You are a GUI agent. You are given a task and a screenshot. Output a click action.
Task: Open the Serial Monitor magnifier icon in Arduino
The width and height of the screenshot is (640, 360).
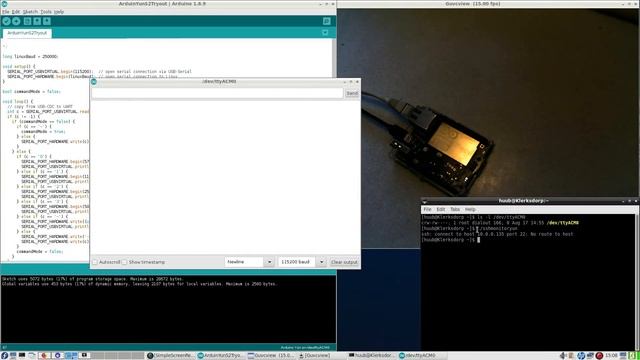coord(327,21)
